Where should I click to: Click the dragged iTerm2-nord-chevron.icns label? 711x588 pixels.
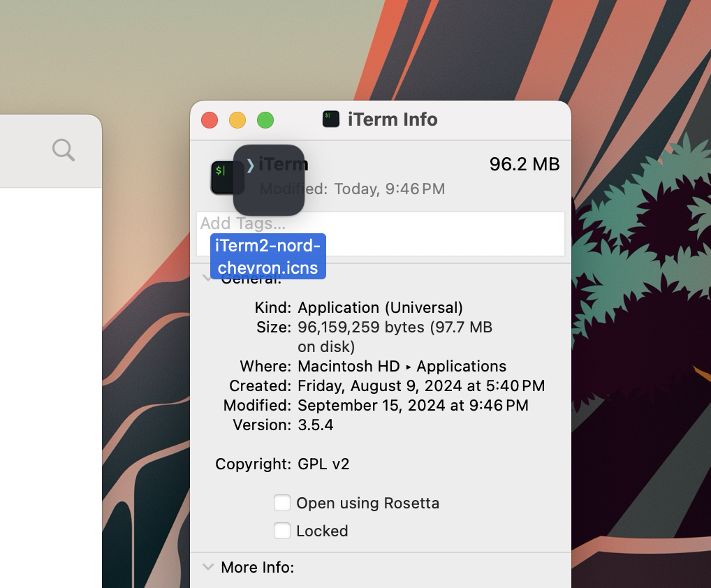(268, 256)
